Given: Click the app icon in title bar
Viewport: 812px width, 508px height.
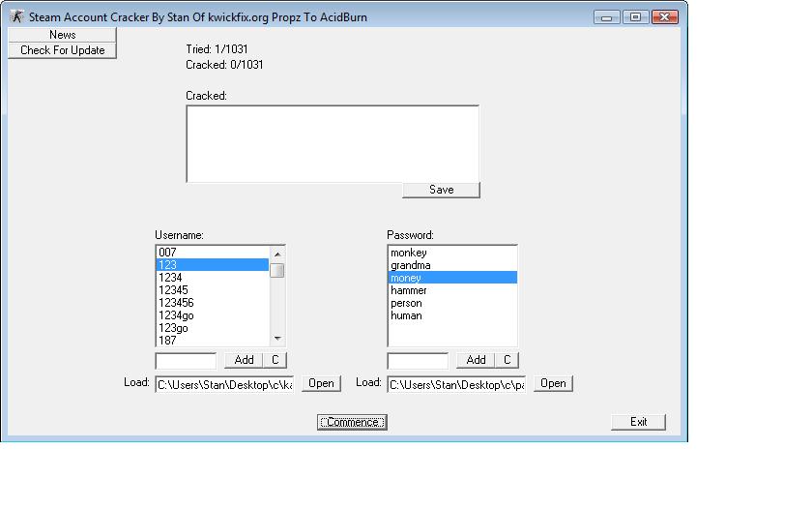Looking at the screenshot, I should (16, 17).
